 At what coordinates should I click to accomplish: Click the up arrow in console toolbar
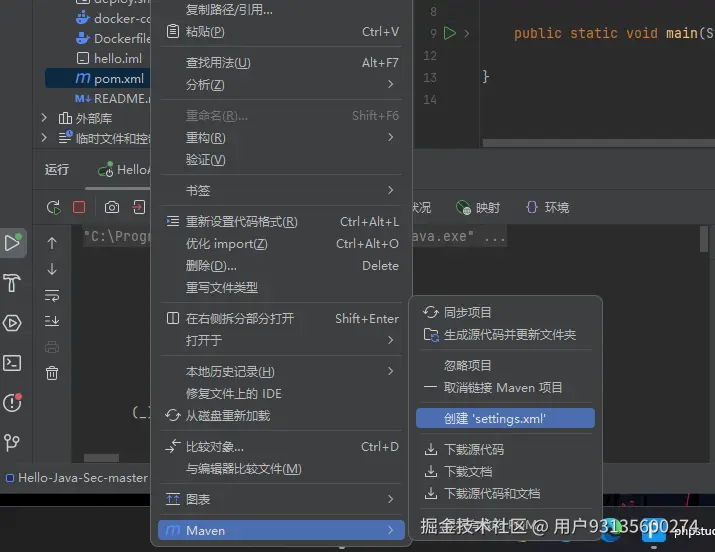coord(52,243)
